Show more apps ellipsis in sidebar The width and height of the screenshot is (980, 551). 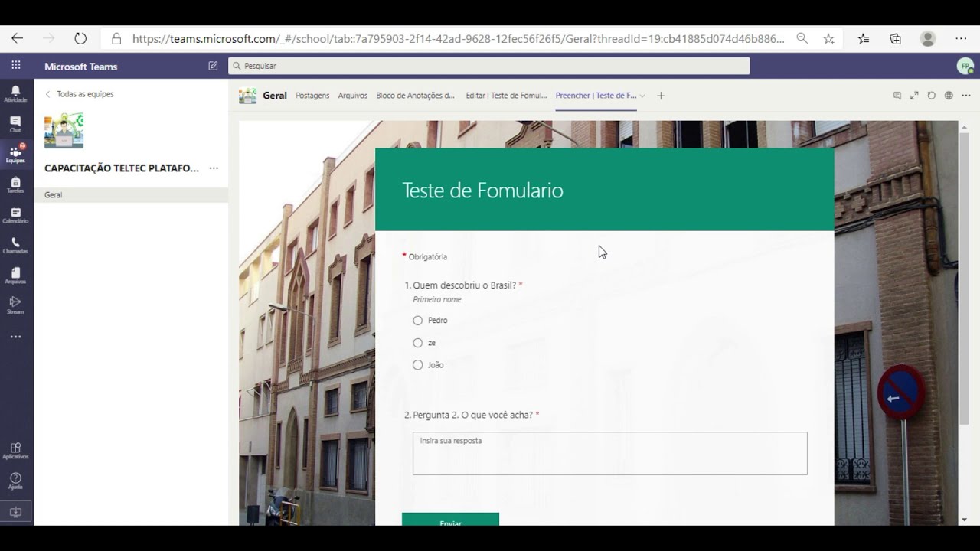pos(15,337)
